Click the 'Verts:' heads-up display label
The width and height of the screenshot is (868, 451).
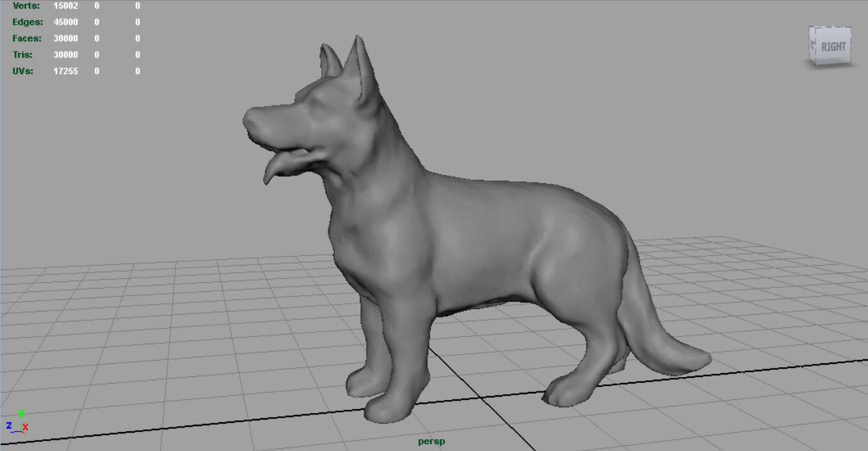(x=26, y=6)
